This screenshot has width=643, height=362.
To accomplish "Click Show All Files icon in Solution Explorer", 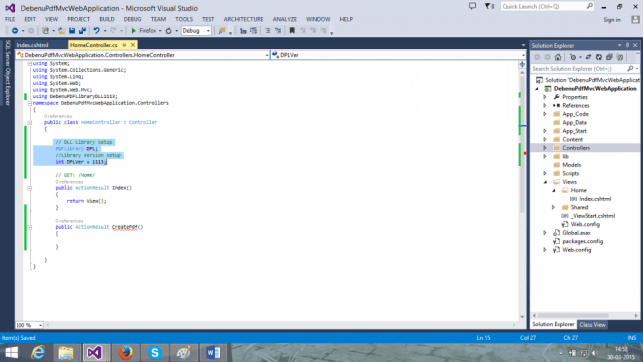I will (620, 57).
